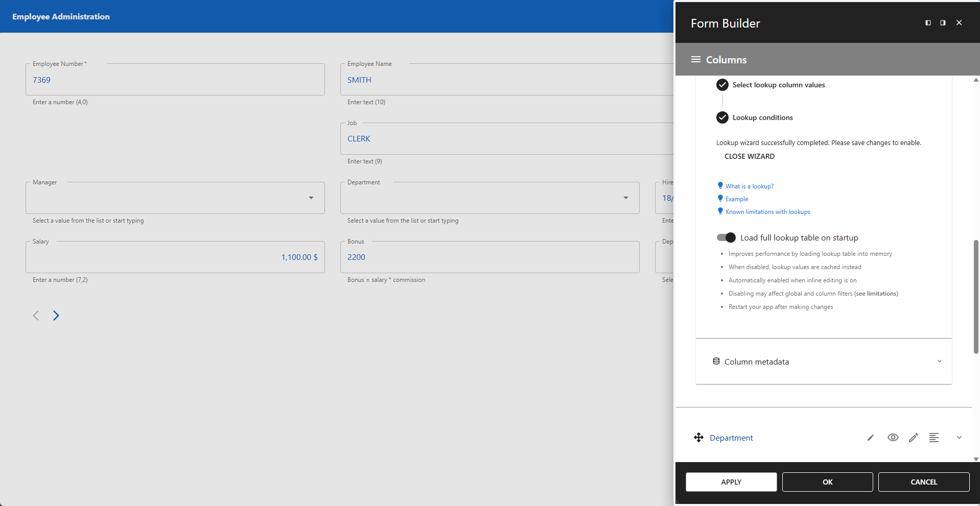980x506 pixels.
Task: Disable the 'Load full lookup table on startup' toggle
Action: point(726,237)
